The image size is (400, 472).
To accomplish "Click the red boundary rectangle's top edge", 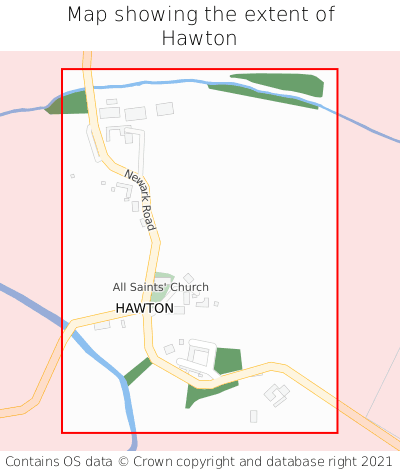I will [200, 69].
